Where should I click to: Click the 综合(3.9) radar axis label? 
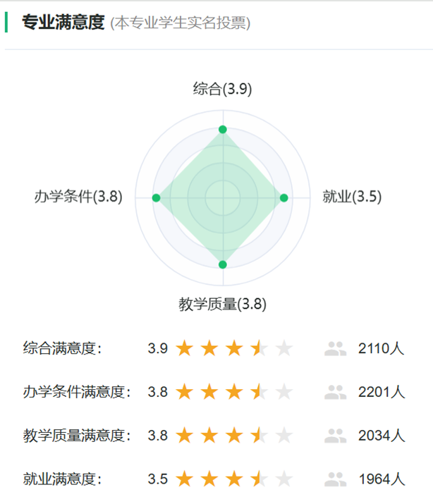222,90
